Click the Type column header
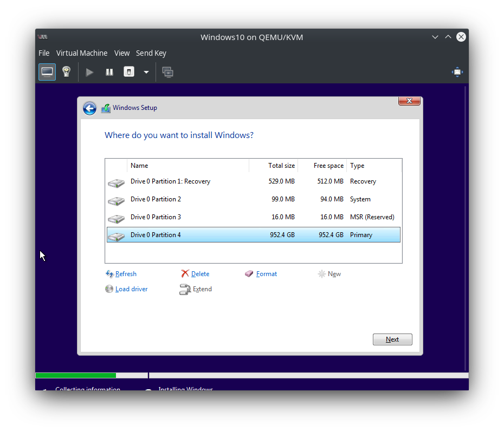Screen dimensions: 504x432 coord(374,166)
